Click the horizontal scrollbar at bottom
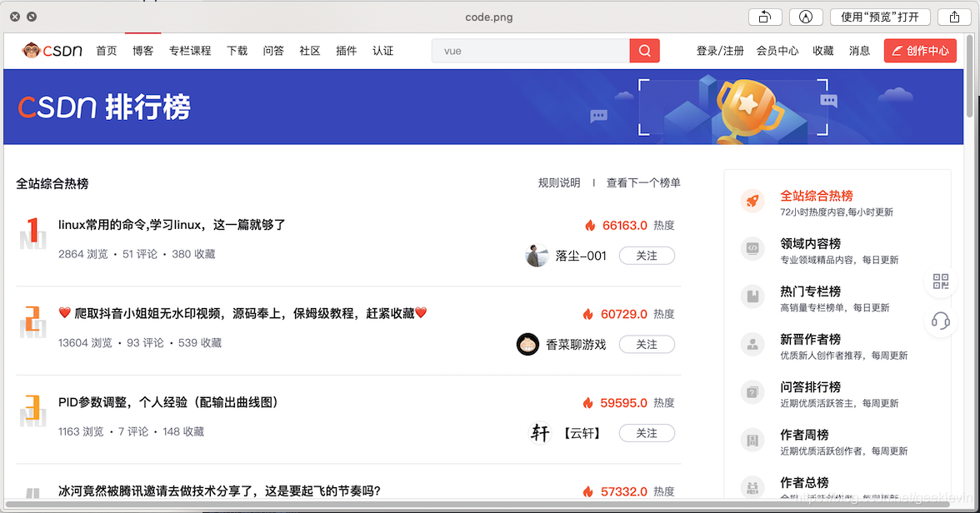The height and width of the screenshot is (513, 980). pyautogui.click(x=477, y=504)
